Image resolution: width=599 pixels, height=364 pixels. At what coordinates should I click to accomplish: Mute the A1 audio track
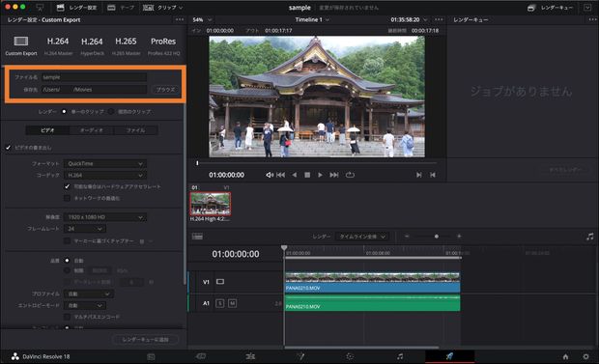[232, 303]
